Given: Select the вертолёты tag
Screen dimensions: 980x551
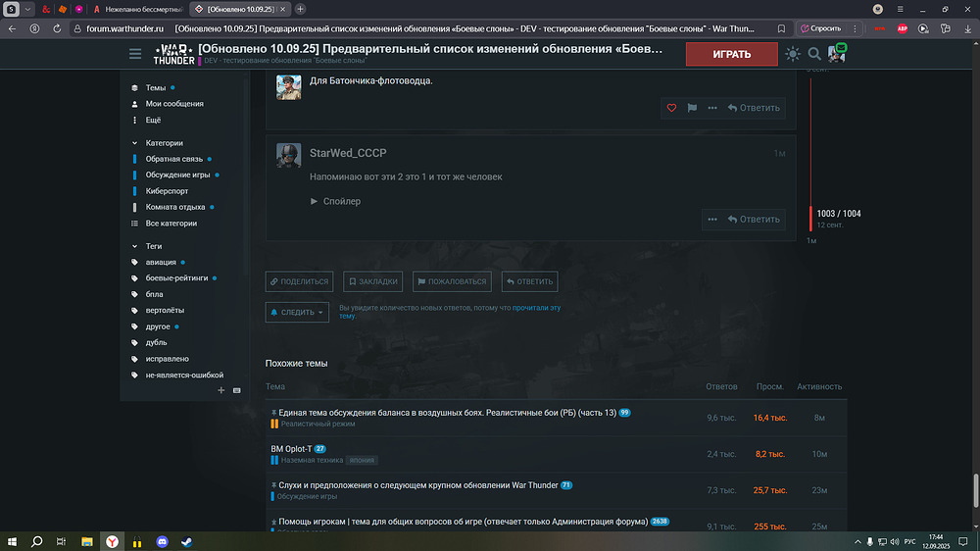Looking at the screenshot, I should click(165, 310).
